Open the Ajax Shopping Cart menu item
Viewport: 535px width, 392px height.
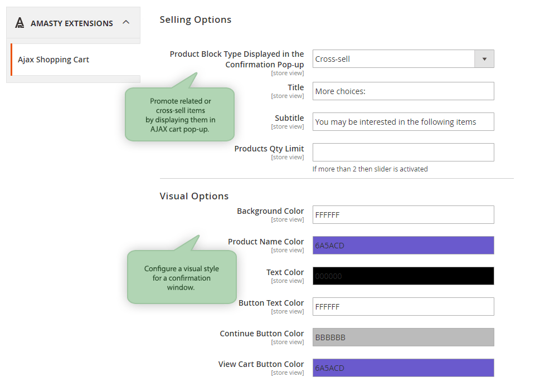click(x=53, y=60)
